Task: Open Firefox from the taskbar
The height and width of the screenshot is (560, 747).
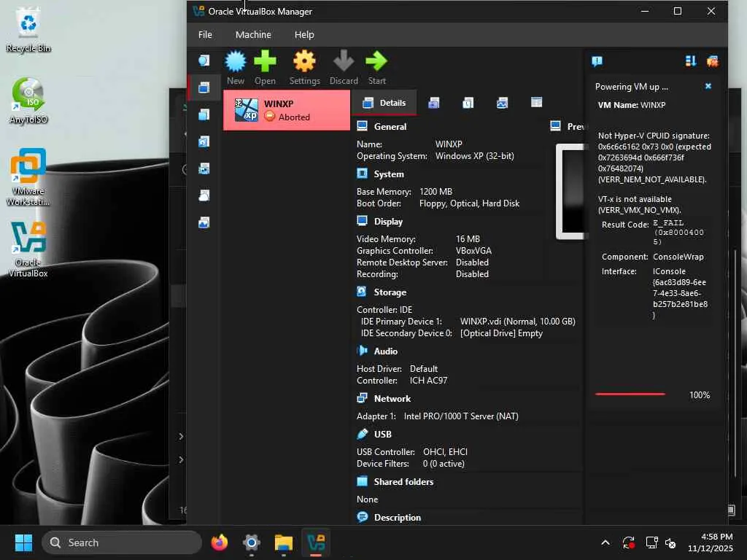Action: [x=220, y=542]
